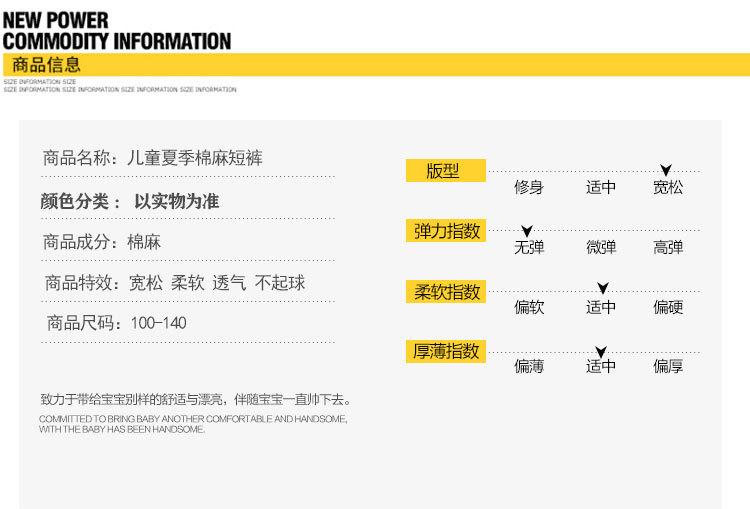Choose 偏厚 thickness option

click(x=668, y=366)
